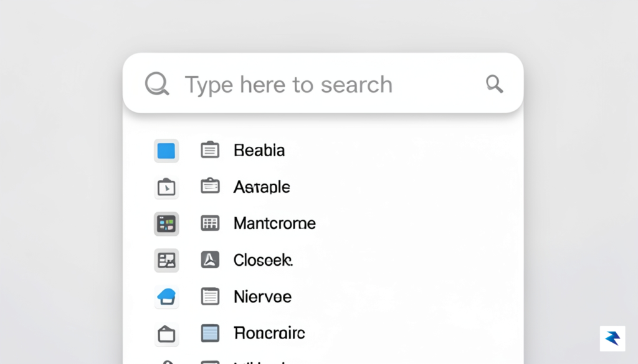
Task: Open the Mantcrome entry
Action: click(275, 223)
